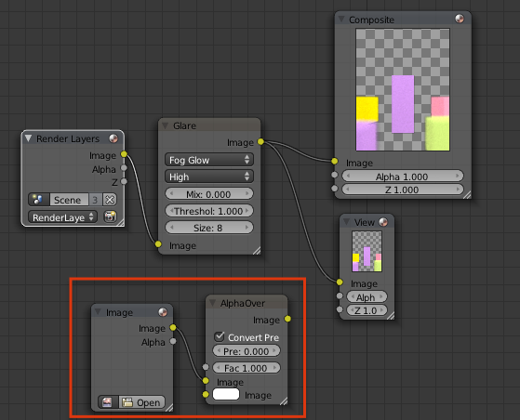520x420 pixels.
Task: Click the Render Layers node title text
Action: [x=68, y=138]
